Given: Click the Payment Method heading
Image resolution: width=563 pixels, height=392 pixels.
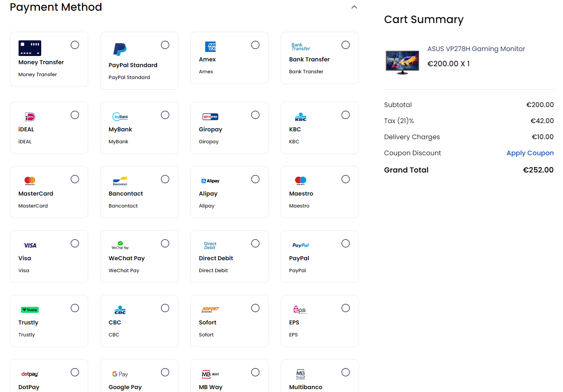Looking at the screenshot, I should click(56, 7).
